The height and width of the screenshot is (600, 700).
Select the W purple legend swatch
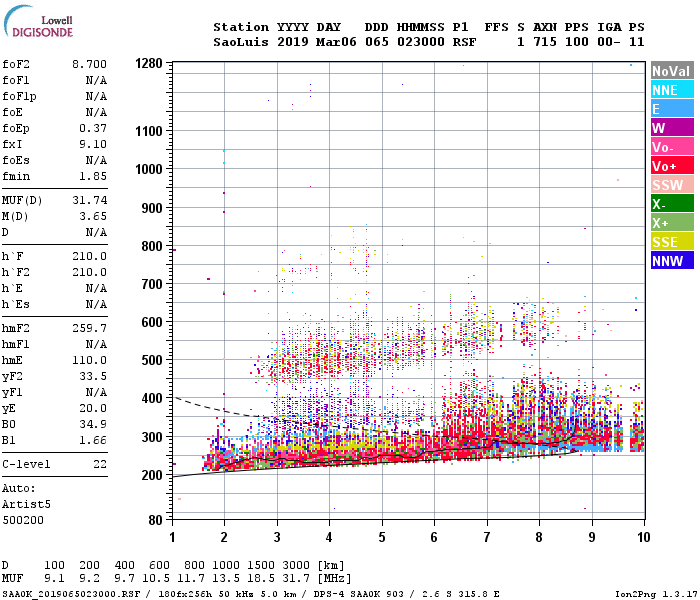click(x=672, y=128)
